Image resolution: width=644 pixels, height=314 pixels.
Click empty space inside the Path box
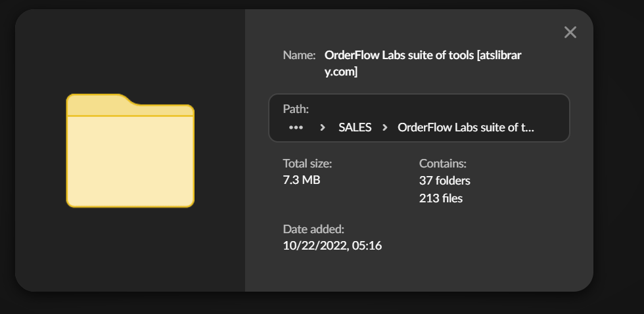460,108
